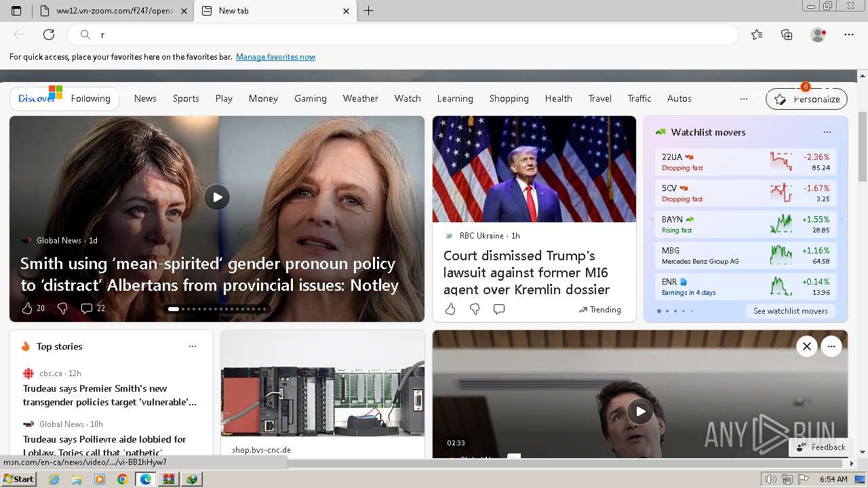The height and width of the screenshot is (488, 868).
Task: Open Settings and more ellipsis menu
Action: tap(849, 35)
